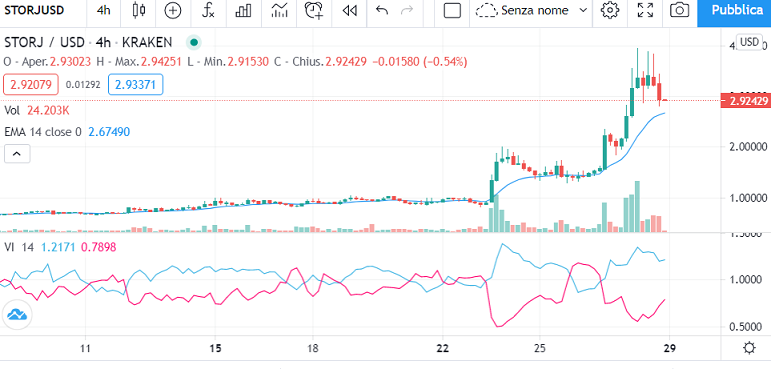Click the Pubblica button
Viewport: 771px width, 369px height.
coord(734,10)
